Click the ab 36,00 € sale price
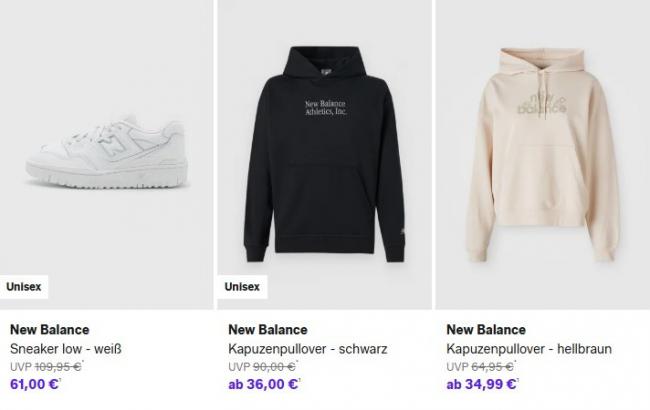The image size is (650, 410). tap(264, 383)
